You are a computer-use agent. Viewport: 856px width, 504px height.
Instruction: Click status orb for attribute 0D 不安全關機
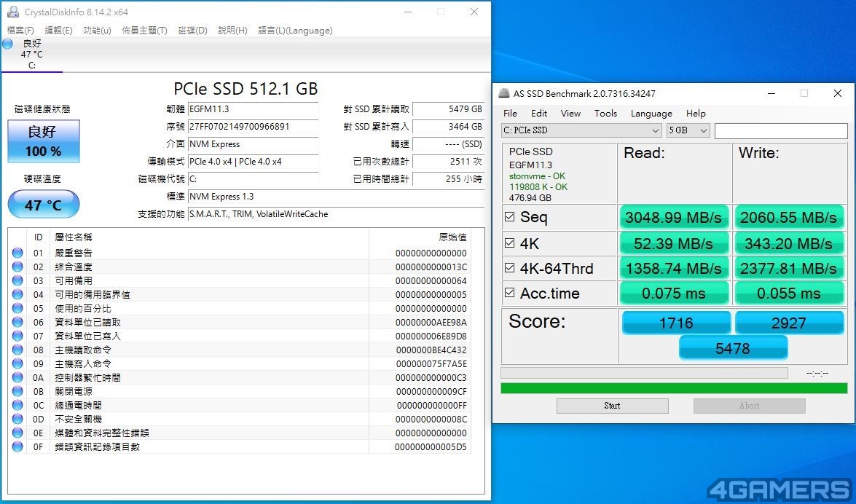[17, 419]
